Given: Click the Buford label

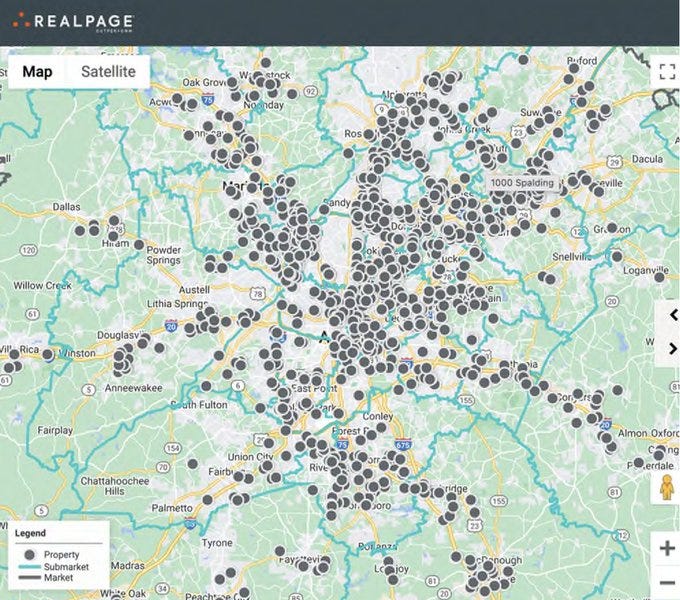Looking at the screenshot, I should pyautogui.click(x=582, y=61).
